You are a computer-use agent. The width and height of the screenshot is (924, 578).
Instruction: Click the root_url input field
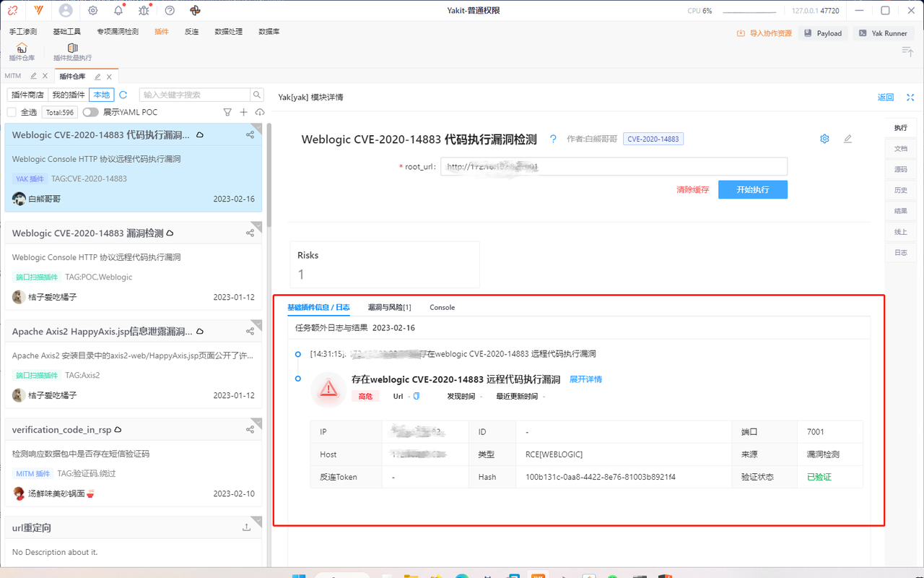point(614,166)
